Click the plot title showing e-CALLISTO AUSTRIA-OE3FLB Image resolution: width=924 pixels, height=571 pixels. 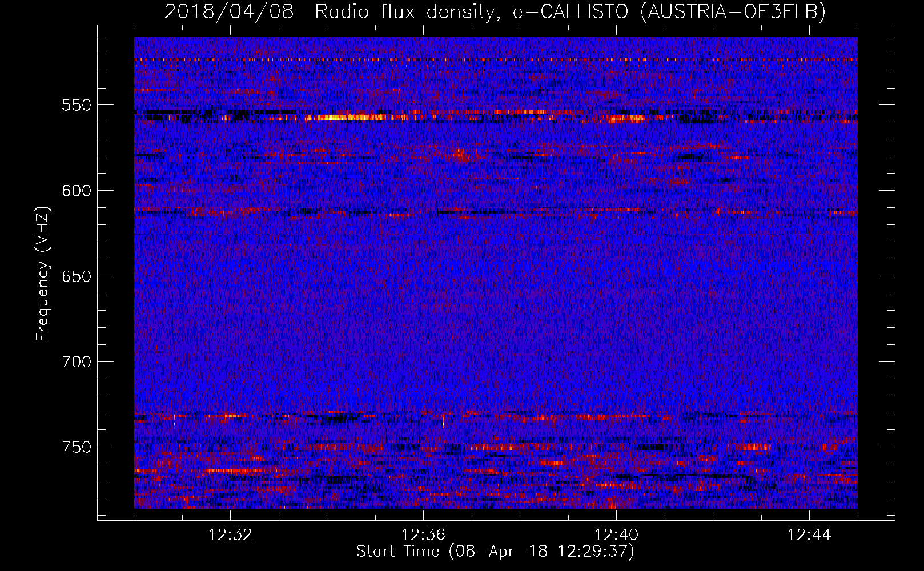[495, 11]
